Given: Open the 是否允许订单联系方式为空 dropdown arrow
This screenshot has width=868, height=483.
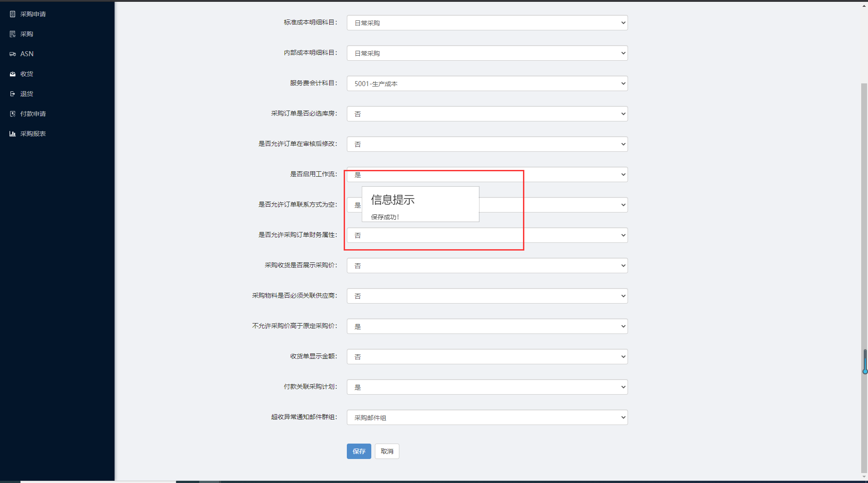Looking at the screenshot, I should coord(623,205).
